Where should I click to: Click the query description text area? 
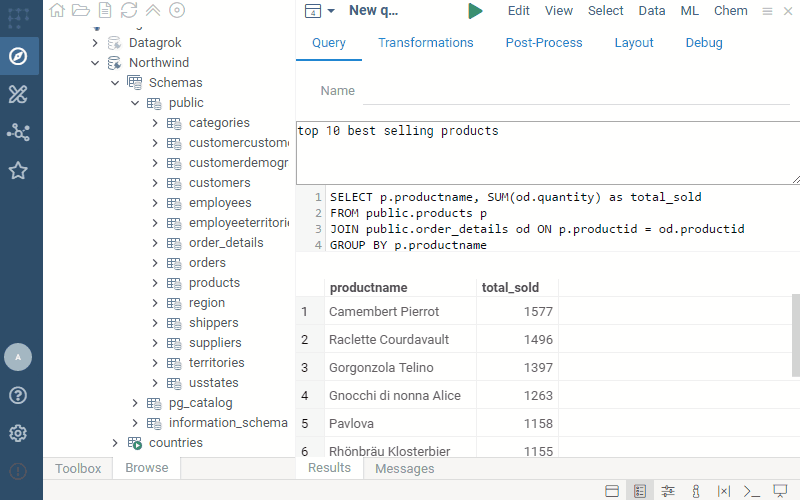548,153
